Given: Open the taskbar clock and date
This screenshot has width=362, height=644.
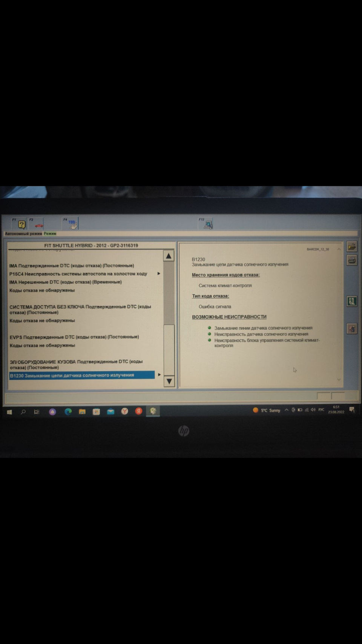Looking at the screenshot, I should (336, 409).
